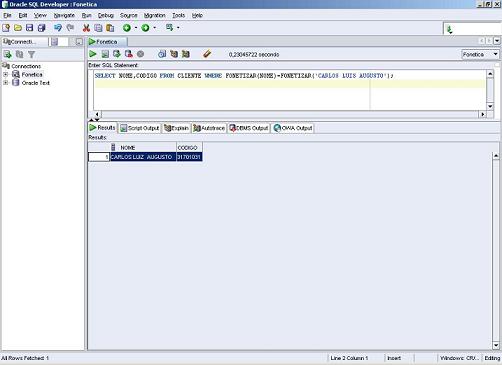Click the Apply Filter funnel icon
This screenshot has width=502, height=365.
coord(31,54)
